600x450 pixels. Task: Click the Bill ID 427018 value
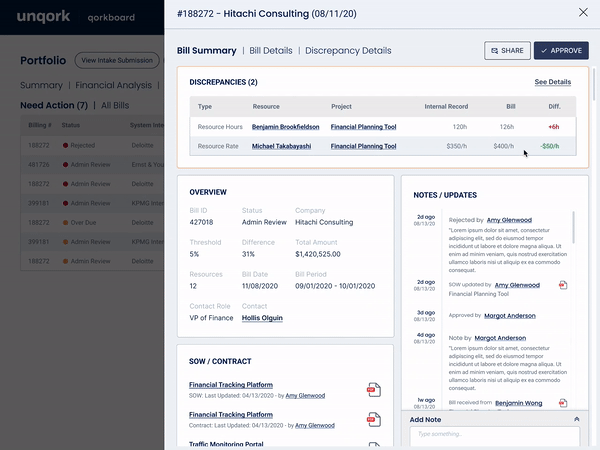[201, 222]
